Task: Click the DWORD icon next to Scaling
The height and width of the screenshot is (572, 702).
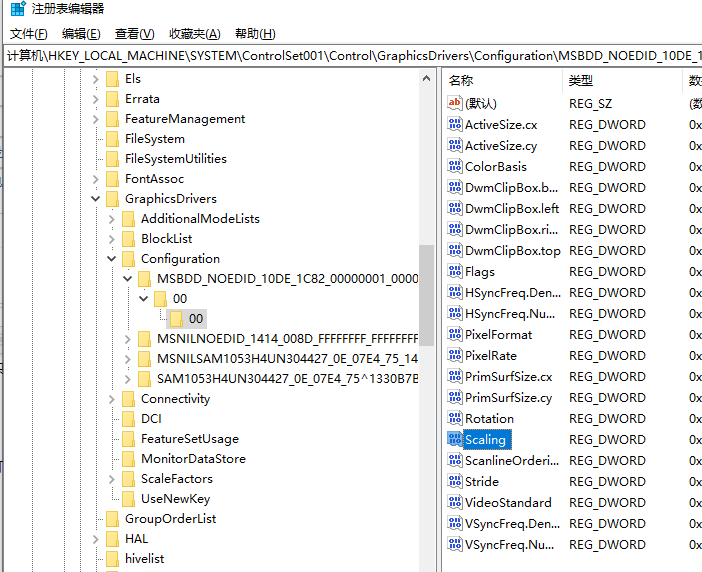Action: pyautogui.click(x=455, y=439)
